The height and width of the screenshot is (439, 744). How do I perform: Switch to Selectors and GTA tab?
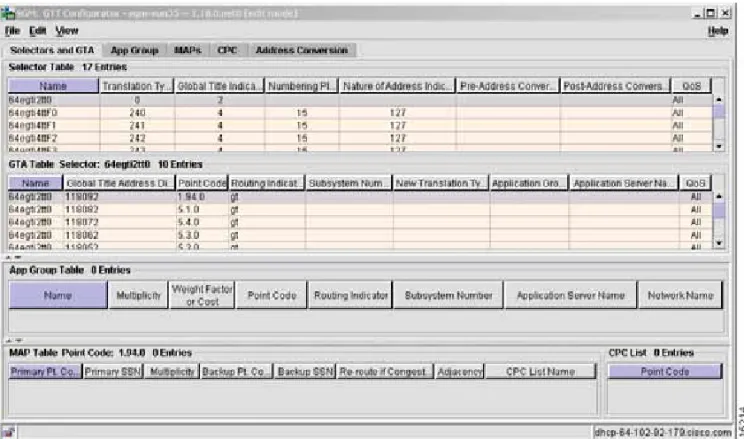point(51,50)
